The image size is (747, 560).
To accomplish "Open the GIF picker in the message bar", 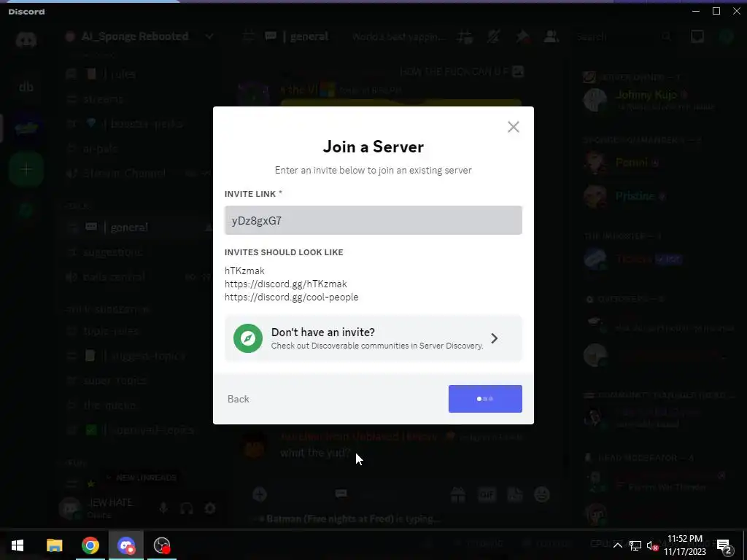I will tap(487, 495).
